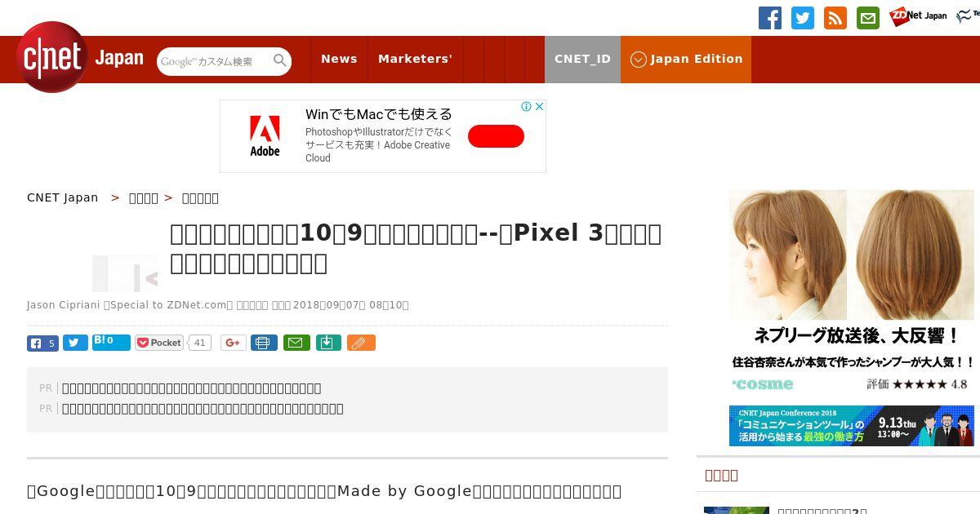The image size is (980, 514).
Task: Share article on Google+
Action: 233,343
